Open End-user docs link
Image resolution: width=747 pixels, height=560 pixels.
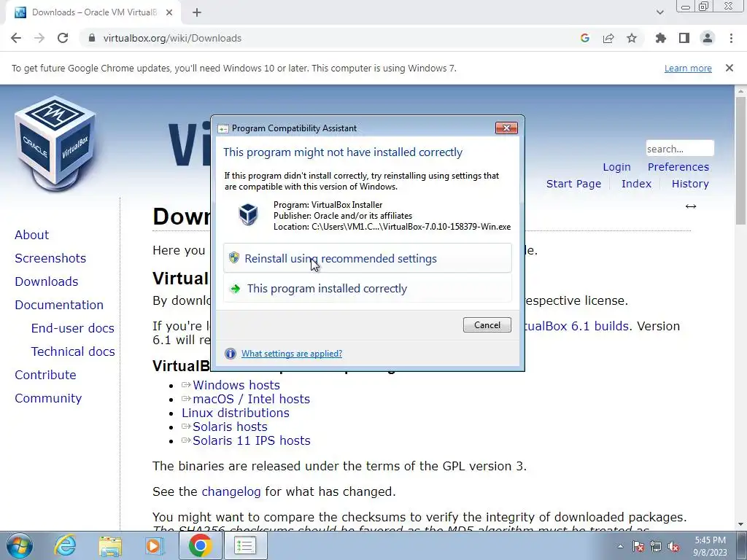coord(72,328)
